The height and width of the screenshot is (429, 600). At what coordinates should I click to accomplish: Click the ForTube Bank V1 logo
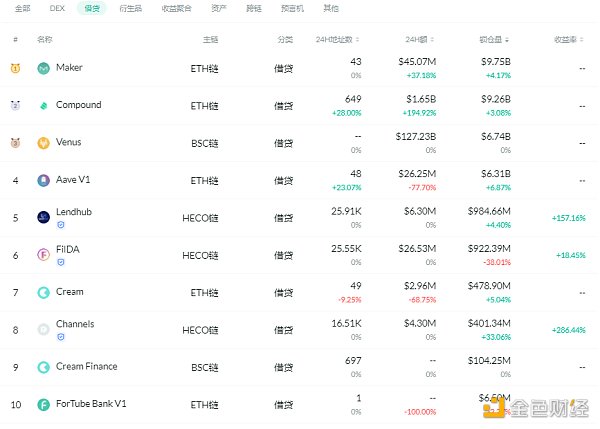(44, 405)
